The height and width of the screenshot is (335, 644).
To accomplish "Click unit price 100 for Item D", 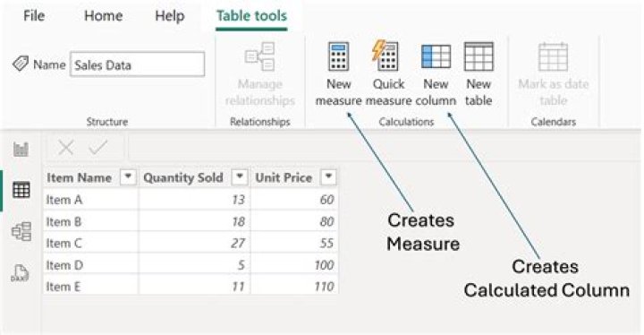I will point(294,264).
